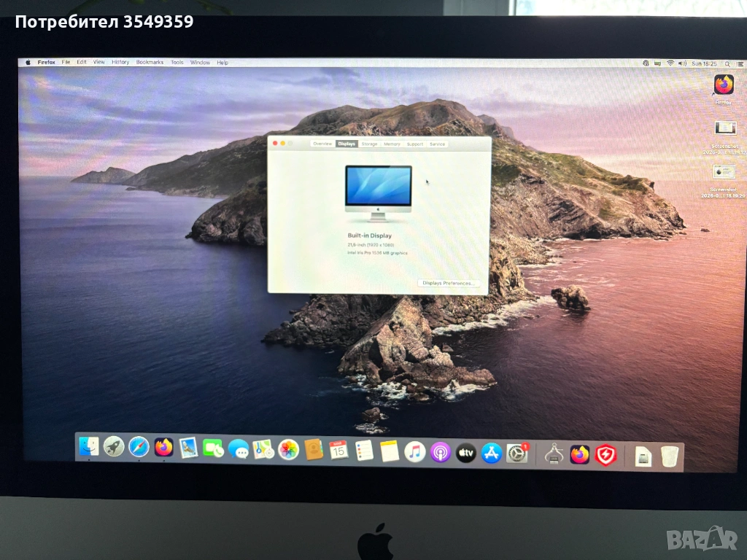Open the Bookmarks menu in menu bar
Image resolution: width=747 pixels, height=560 pixels.
click(150, 63)
